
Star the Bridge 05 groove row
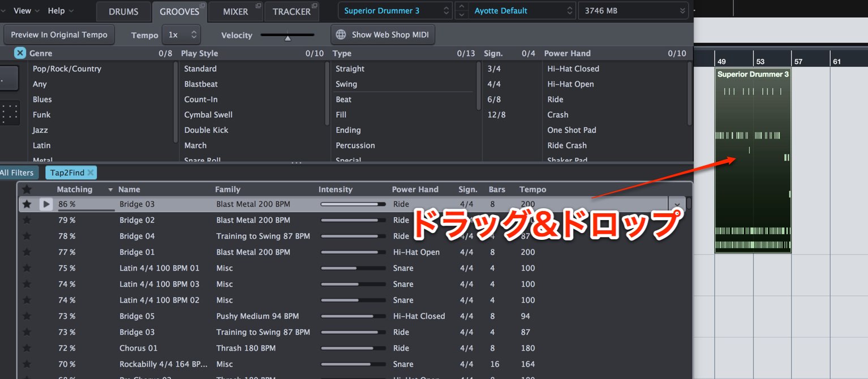(27, 316)
